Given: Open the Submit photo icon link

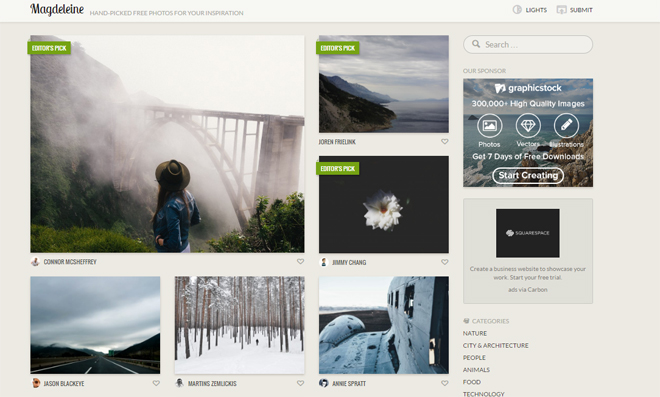Looking at the screenshot, I should (x=562, y=10).
